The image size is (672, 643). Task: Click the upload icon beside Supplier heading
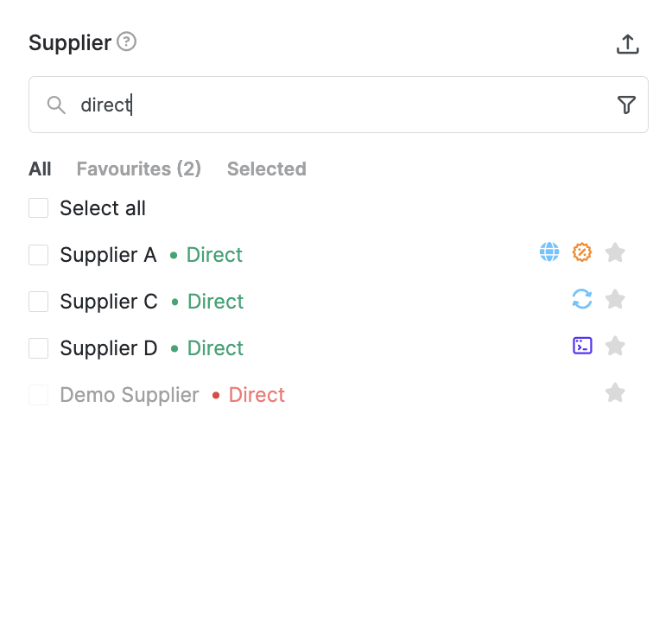coord(627,44)
